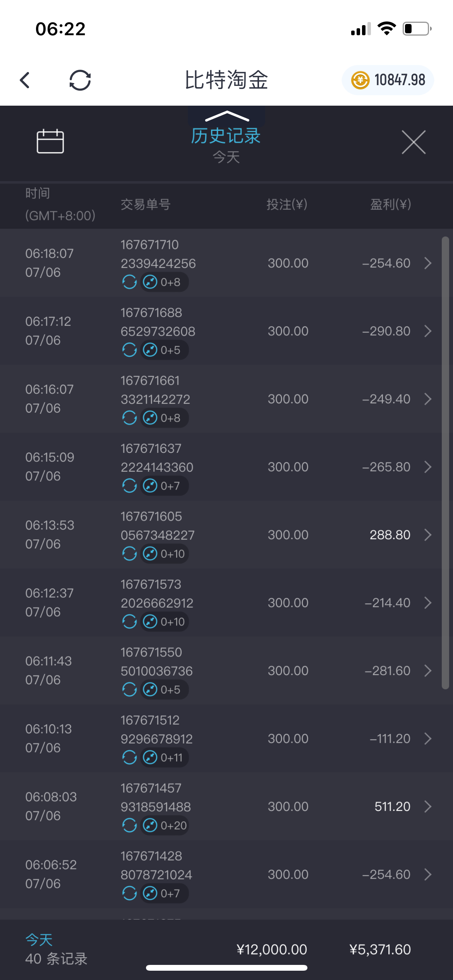Open the calendar date picker icon

click(x=50, y=141)
